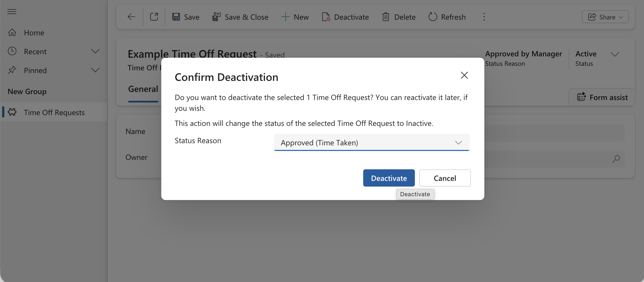The height and width of the screenshot is (282, 644).
Task: Click the Owner lookup search icon
Action: tap(616, 159)
